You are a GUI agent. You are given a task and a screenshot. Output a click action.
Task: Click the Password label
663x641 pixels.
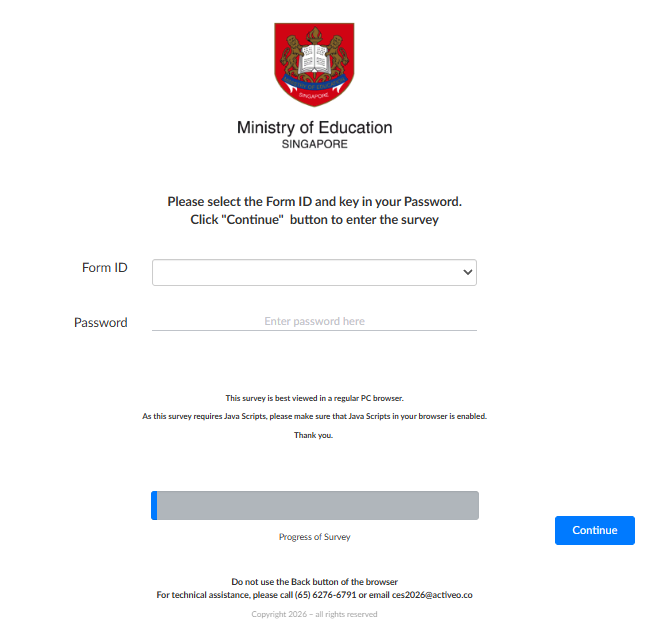pyautogui.click(x=101, y=323)
